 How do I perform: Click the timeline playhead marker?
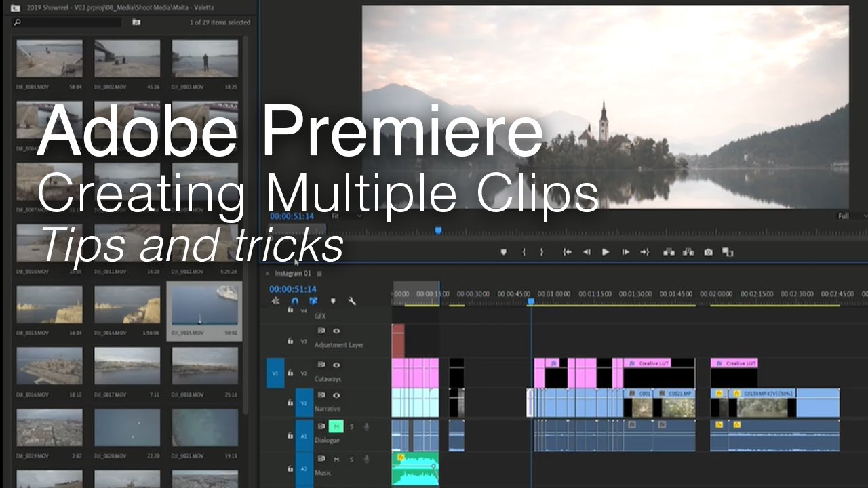coord(531,302)
